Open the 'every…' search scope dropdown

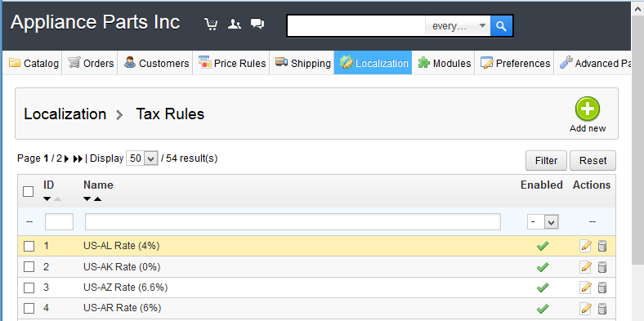tap(458, 26)
